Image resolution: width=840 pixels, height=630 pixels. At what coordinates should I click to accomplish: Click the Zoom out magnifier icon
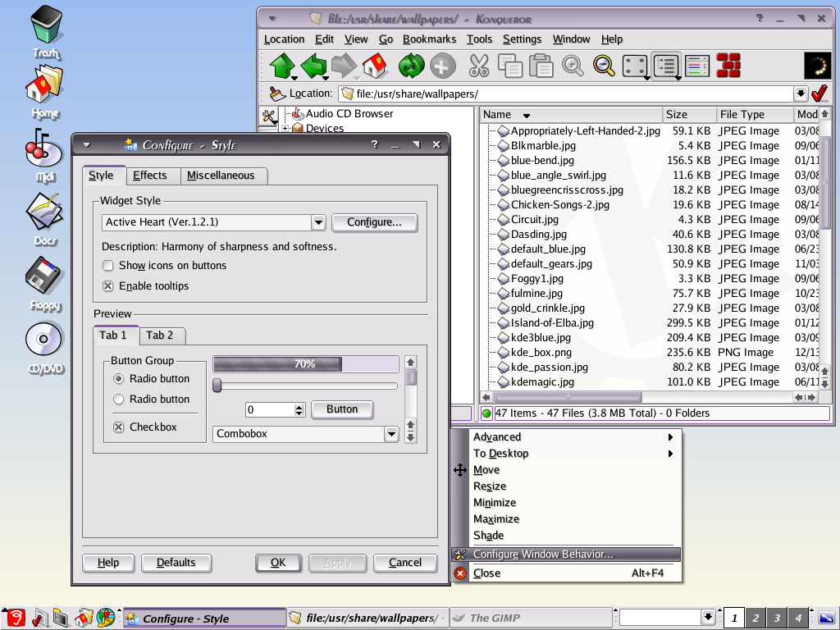[x=604, y=66]
